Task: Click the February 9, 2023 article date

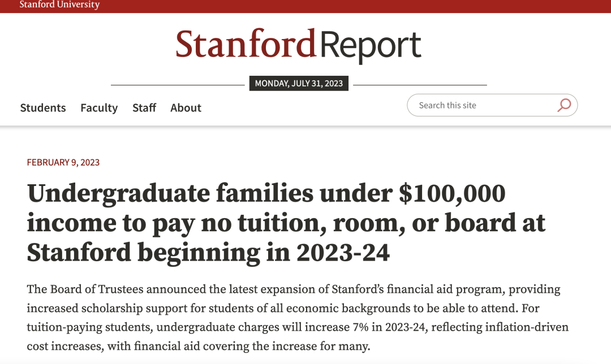Action: point(63,162)
